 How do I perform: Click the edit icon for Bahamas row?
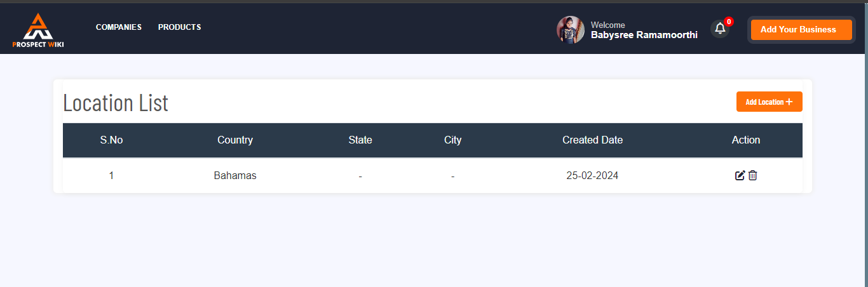(x=740, y=175)
